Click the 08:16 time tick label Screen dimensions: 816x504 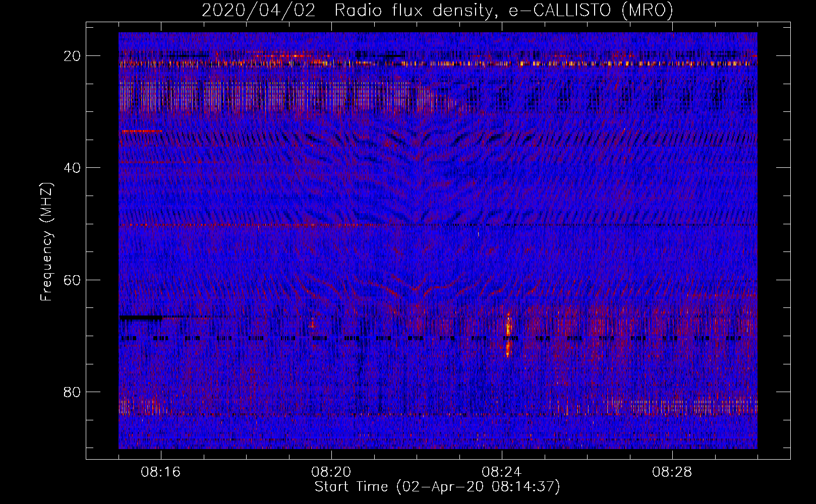(x=161, y=472)
